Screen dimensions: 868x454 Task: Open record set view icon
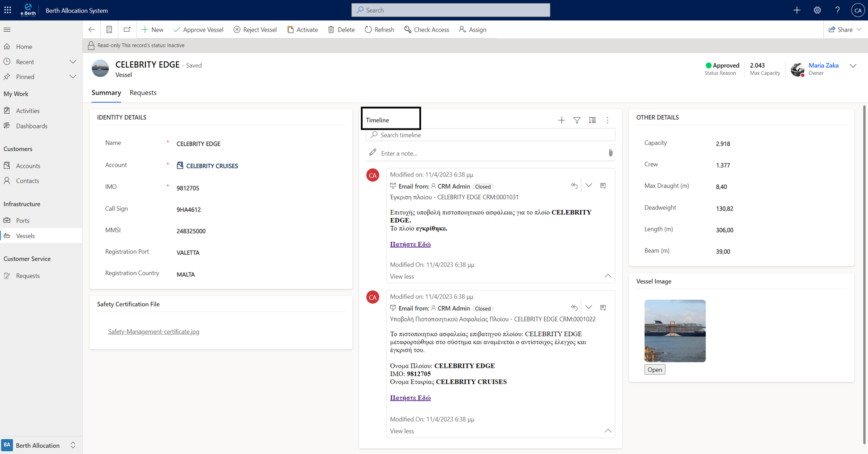(x=109, y=29)
